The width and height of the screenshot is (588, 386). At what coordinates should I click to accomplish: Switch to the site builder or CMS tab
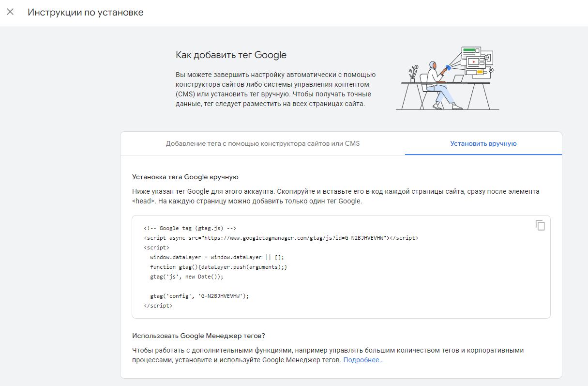coord(262,144)
